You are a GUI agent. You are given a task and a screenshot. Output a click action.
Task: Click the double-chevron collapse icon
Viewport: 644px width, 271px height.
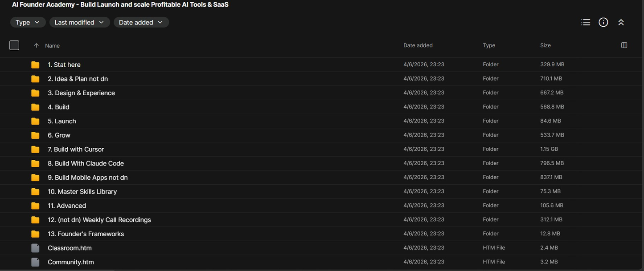[x=621, y=22]
